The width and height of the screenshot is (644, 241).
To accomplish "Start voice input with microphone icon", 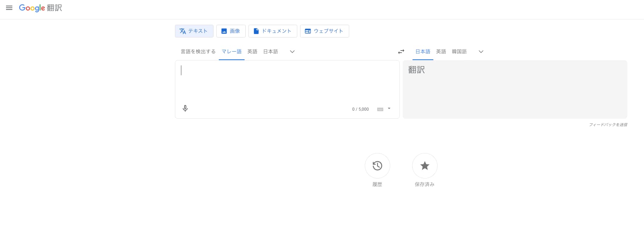I will pyautogui.click(x=185, y=108).
